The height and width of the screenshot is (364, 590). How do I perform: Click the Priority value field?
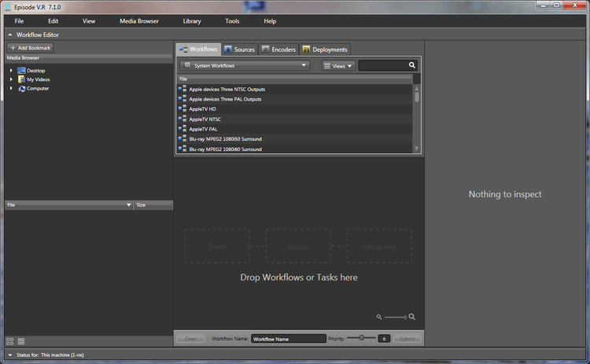point(384,338)
